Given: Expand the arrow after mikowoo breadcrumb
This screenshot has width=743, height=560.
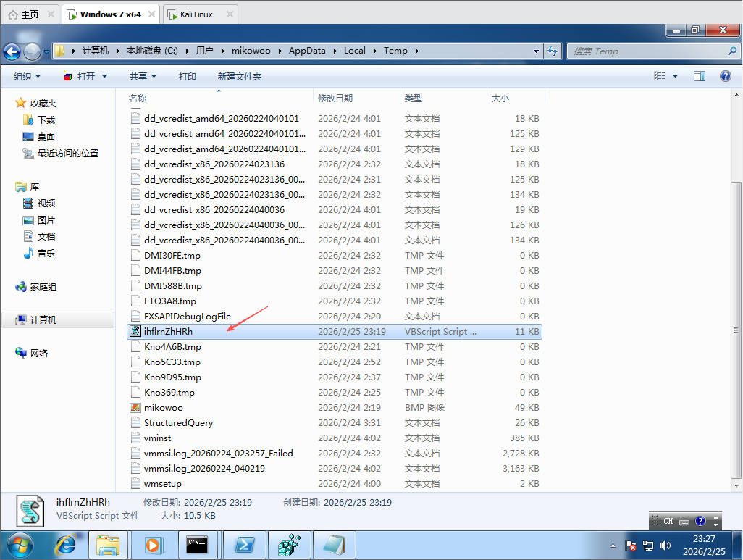Looking at the screenshot, I should [279, 51].
